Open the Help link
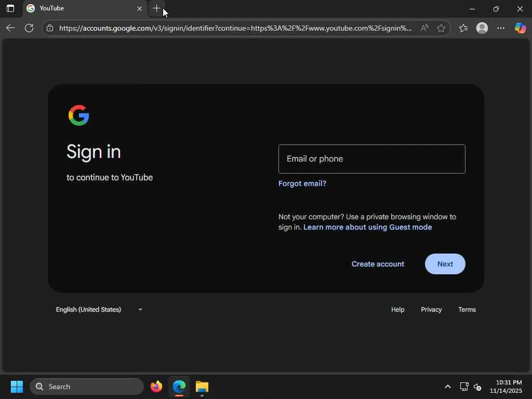 pyautogui.click(x=397, y=310)
